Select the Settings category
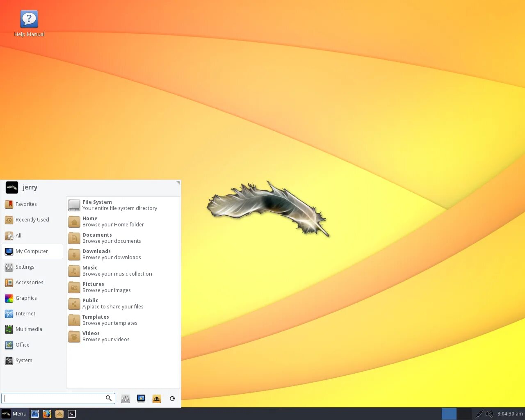This screenshot has width=525, height=420. [25, 267]
